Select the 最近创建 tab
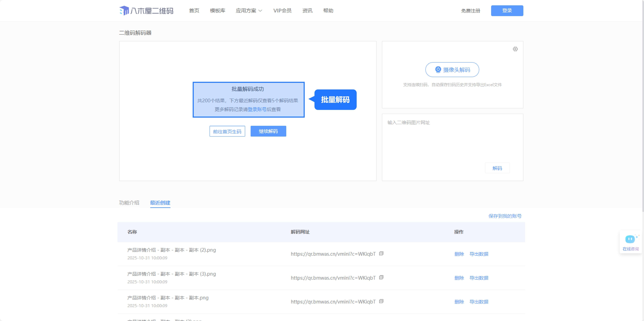 (x=160, y=203)
